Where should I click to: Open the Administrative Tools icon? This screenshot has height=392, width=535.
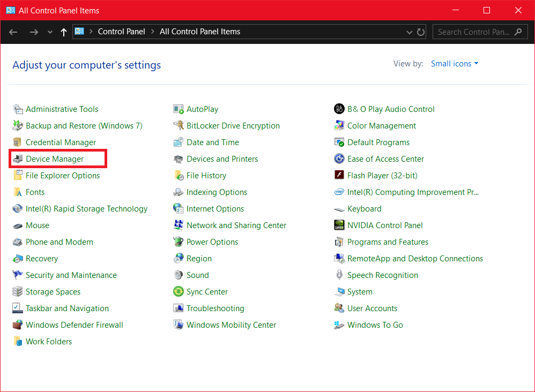click(18, 109)
